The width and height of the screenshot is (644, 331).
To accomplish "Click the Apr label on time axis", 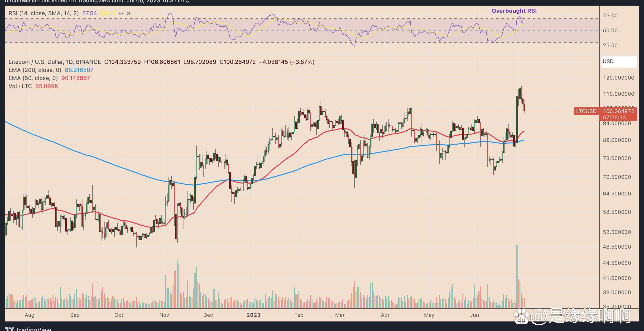I will [x=385, y=315].
